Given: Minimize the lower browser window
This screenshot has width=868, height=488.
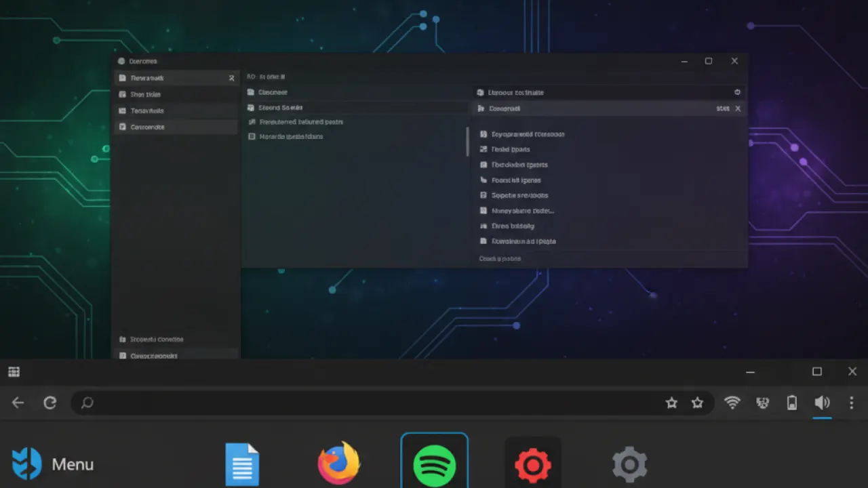Looking at the screenshot, I should [x=750, y=372].
